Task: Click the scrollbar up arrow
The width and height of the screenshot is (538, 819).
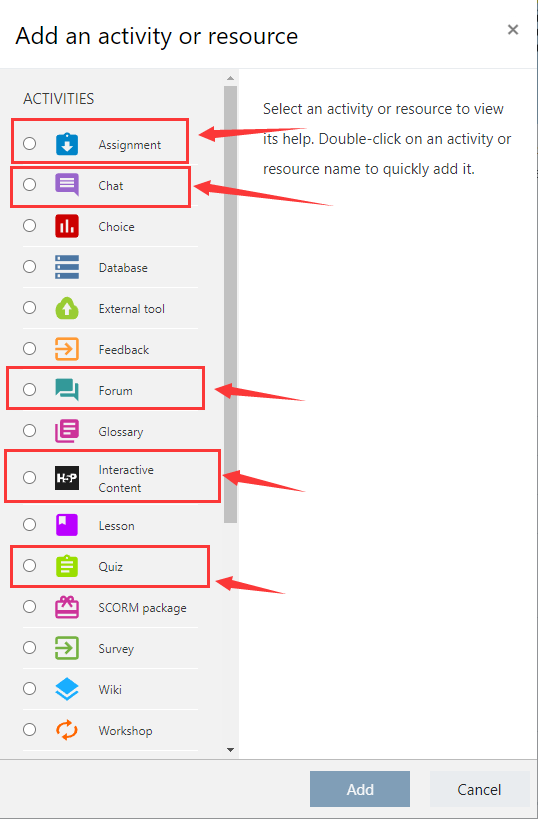Action: click(x=230, y=79)
